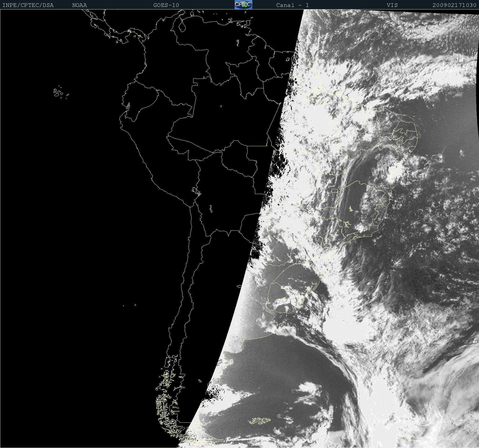The image size is (479, 448).
Task: Click the NOAA label in header
Action: pyautogui.click(x=79, y=5)
